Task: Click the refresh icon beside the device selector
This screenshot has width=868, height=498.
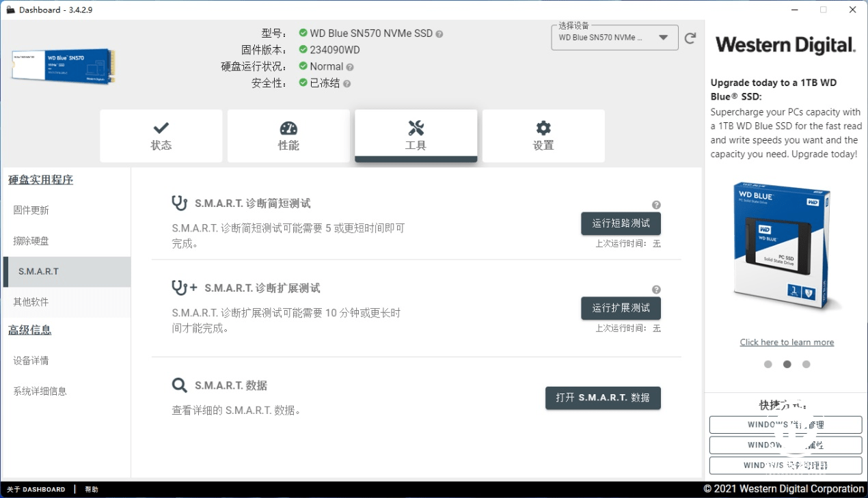Action: [690, 38]
